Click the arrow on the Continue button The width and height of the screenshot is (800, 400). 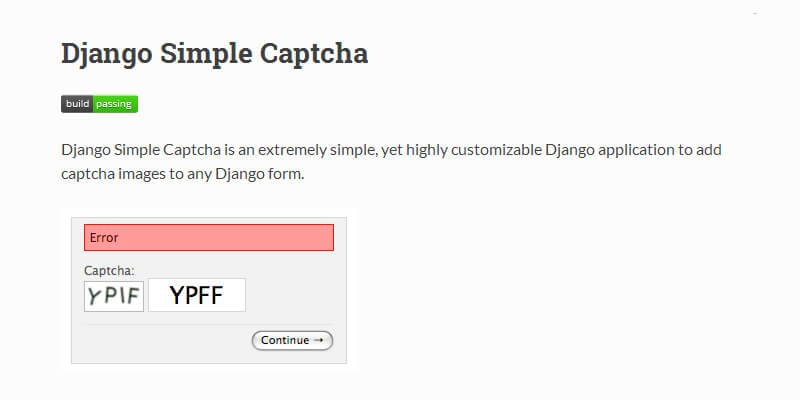319,340
